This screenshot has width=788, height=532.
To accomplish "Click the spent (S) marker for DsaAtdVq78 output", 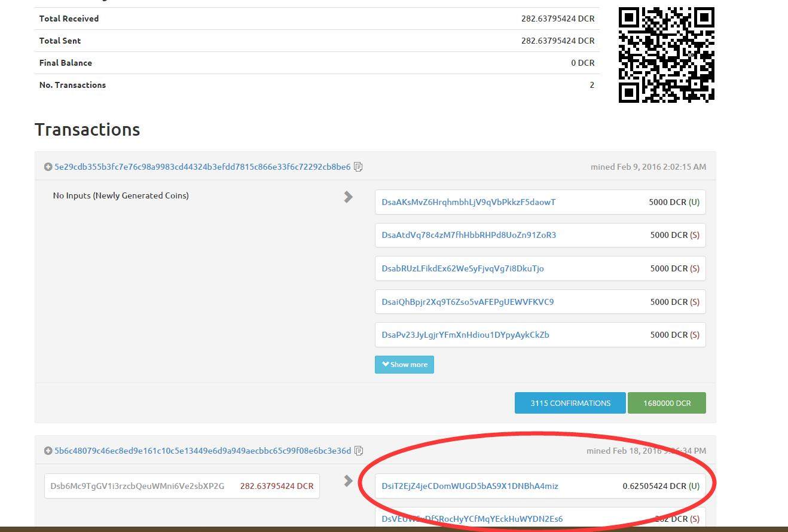I will 695,235.
